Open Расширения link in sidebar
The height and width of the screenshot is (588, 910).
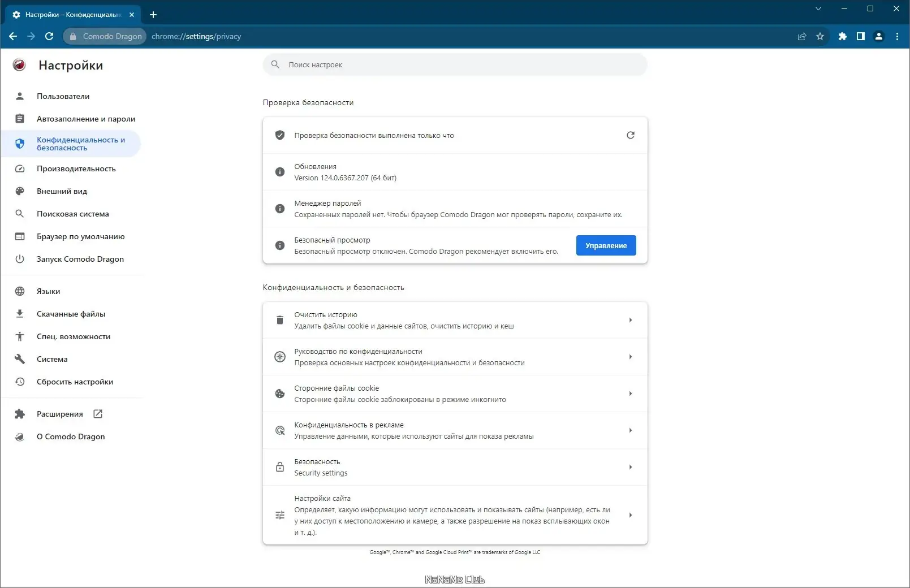(60, 414)
